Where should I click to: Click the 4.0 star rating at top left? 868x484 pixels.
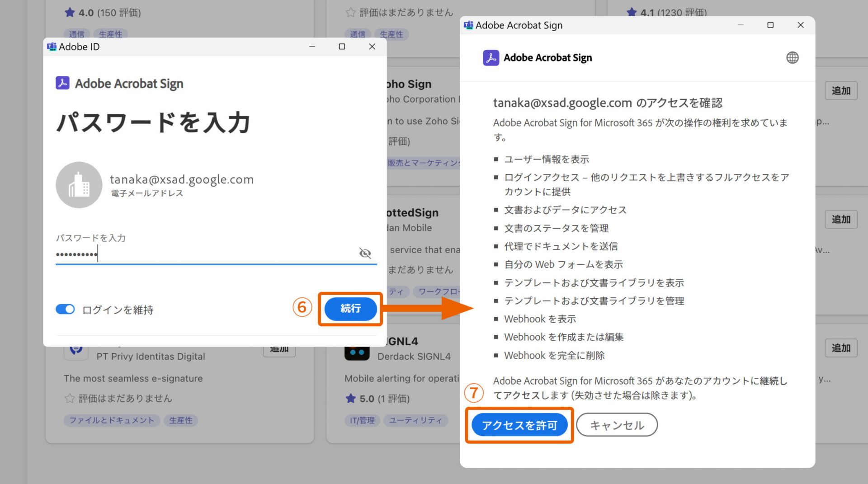click(103, 13)
